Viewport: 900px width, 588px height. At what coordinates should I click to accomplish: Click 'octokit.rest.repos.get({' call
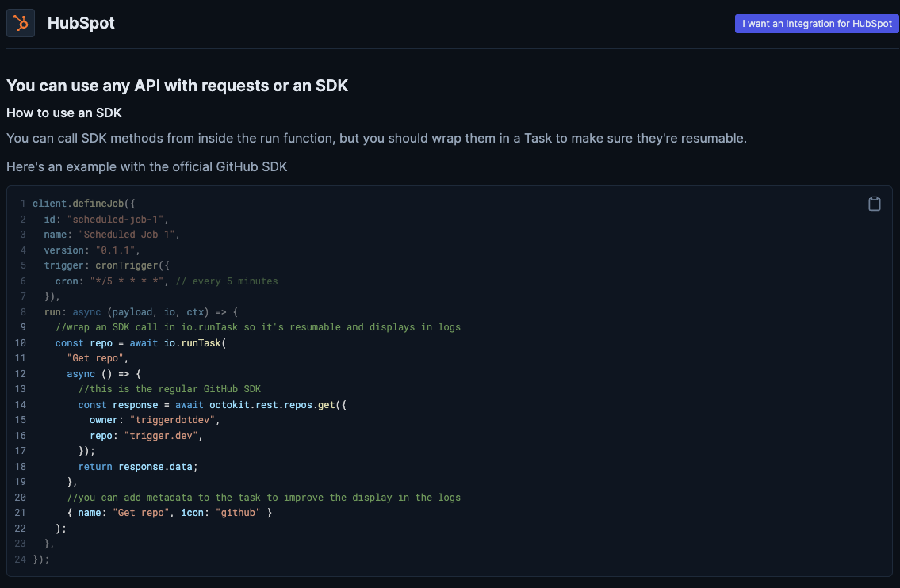tap(278, 405)
